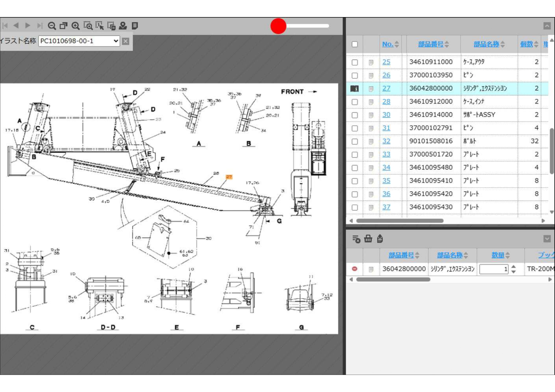The height and width of the screenshot is (392, 555).
Task: Sort parts list by 個数 column header
Action: pos(527,44)
